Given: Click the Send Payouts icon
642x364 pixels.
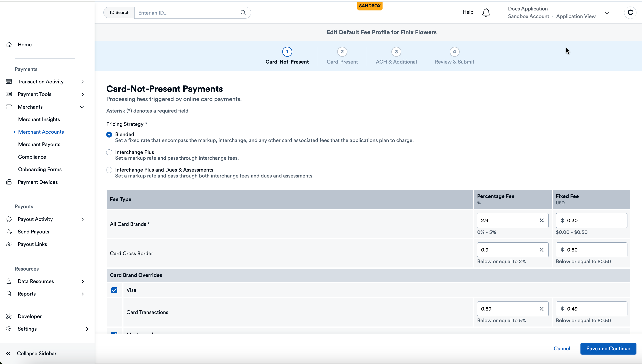Looking at the screenshot, I should point(9,232).
